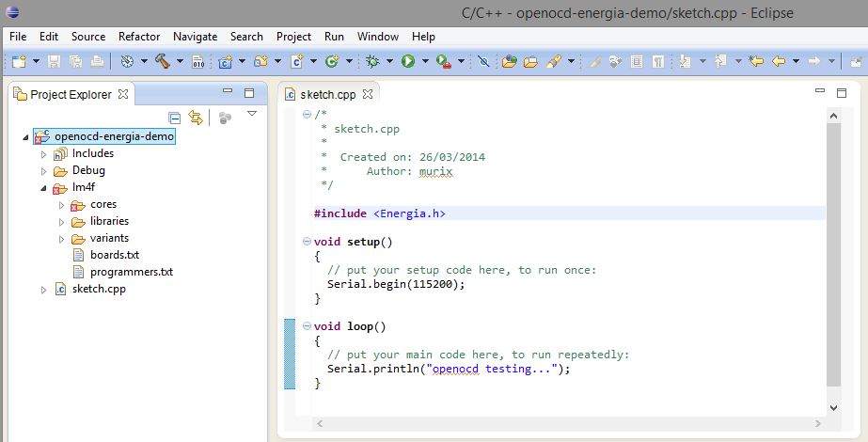The image size is (868, 442).
Task: Open the Refactor menu
Action: [x=139, y=37]
